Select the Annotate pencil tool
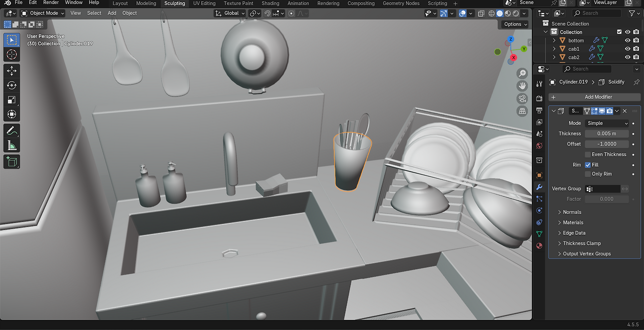Screen dimensions: 644x330 (x=12, y=131)
